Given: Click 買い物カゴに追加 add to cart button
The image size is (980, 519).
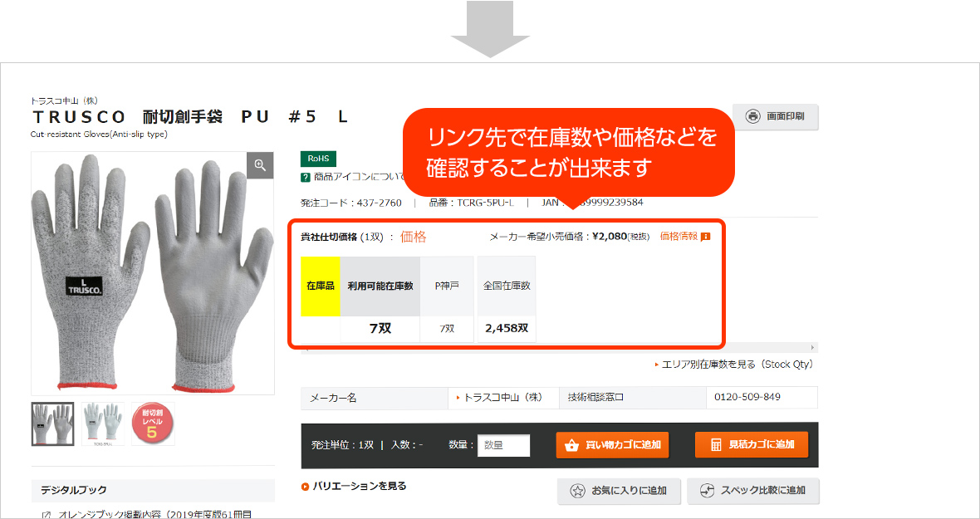Looking at the screenshot, I should (613, 445).
